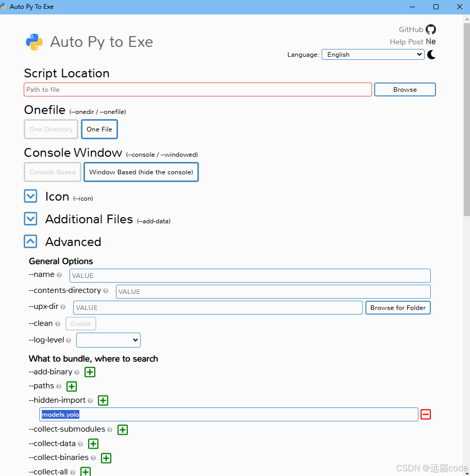Click the Script Location heading

click(x=67, y=73)
